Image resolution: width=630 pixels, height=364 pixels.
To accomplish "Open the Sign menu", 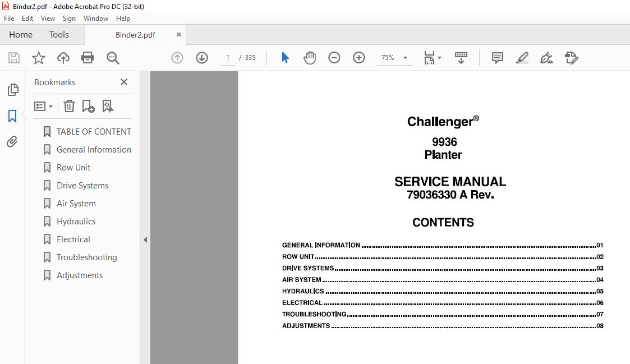I will [x=69, y=19].
